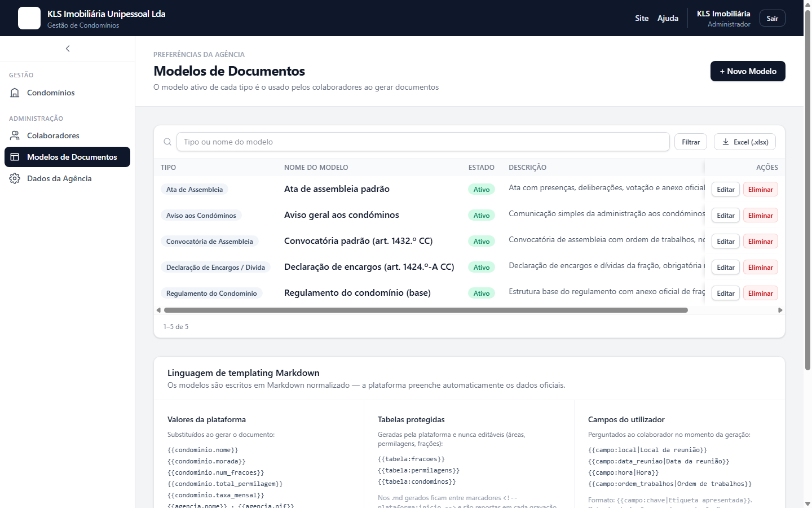812x508 pixels.
Task: Click the 1–5 de 5 pagination text
Action: [x=176, y=327]
